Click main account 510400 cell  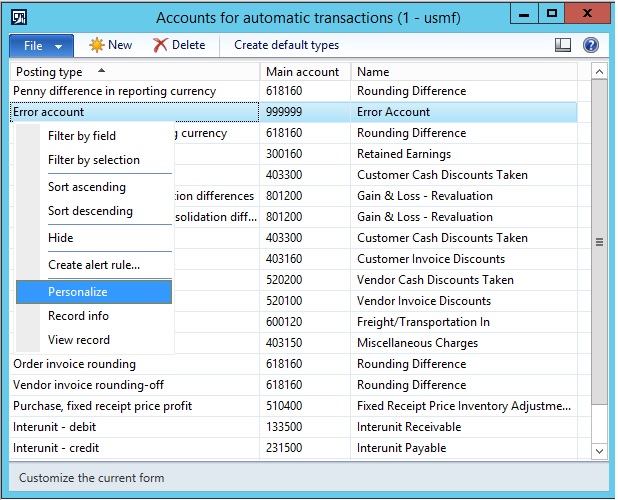pyautogui.click(x=284, y=406)
